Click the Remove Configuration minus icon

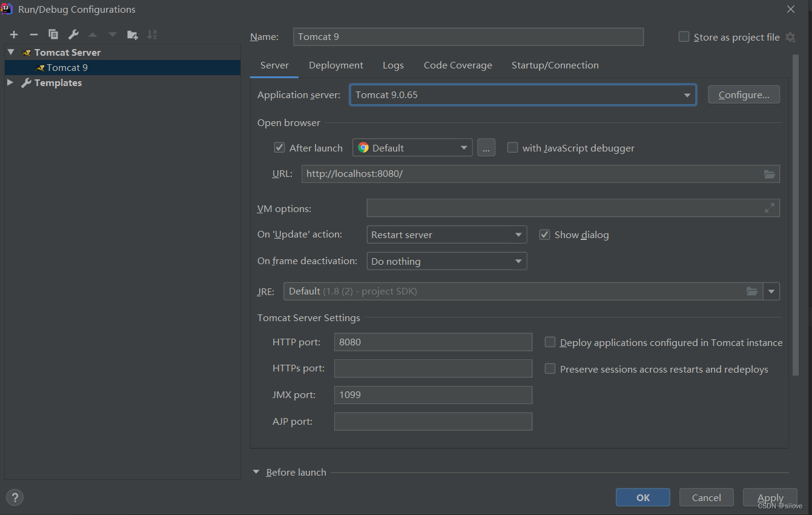click(34, 35)
